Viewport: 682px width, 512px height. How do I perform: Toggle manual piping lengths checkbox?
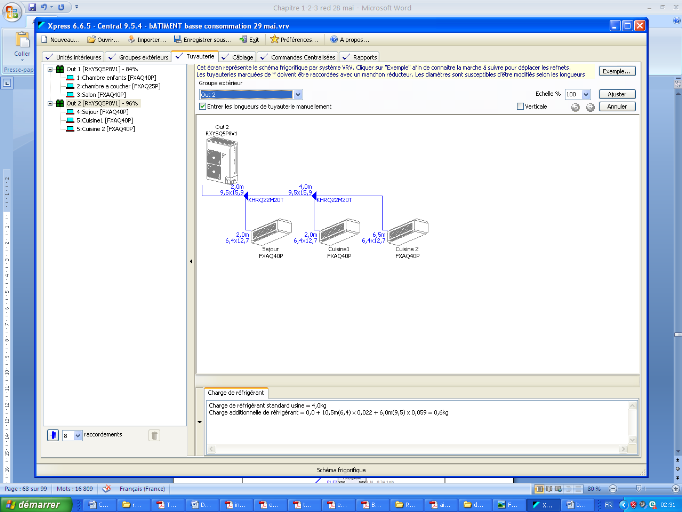click(x=203, y=106)
